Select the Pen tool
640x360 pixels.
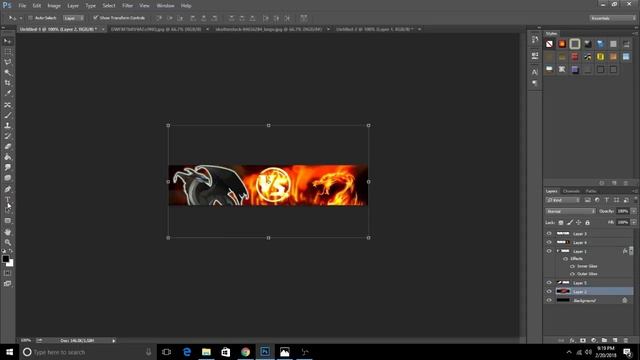click(7, 189)
